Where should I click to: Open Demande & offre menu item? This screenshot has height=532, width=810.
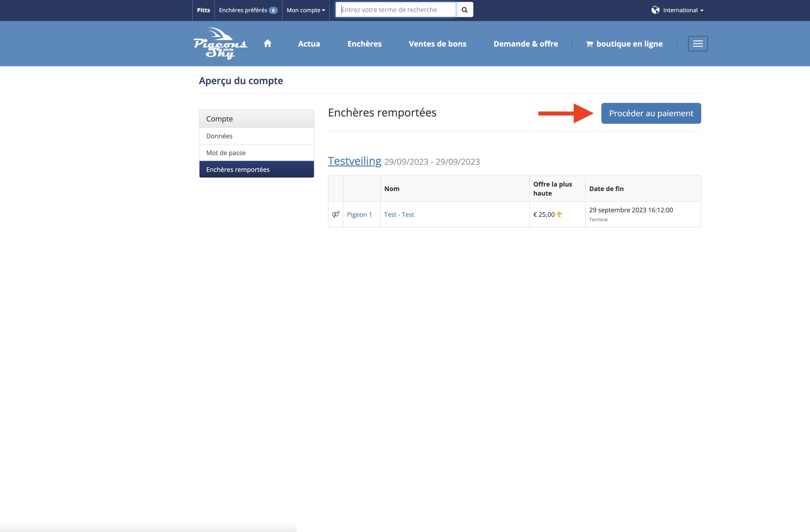click(x=525, y=44)
